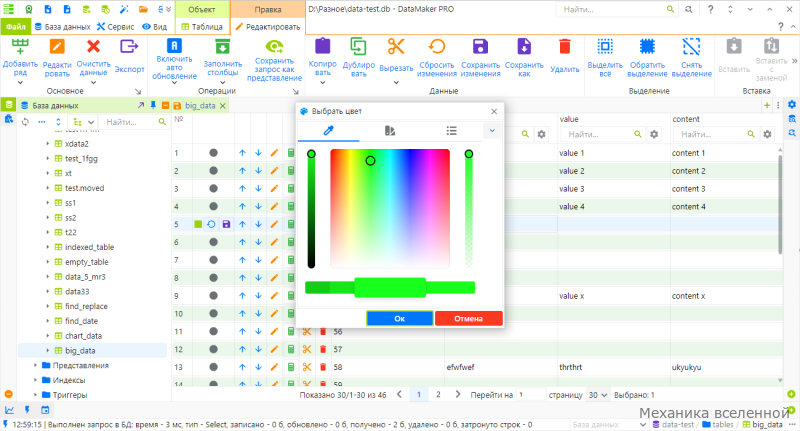The height and width of the screenshot is (431, 800).
Task: Toggle the grey selection dot in row 2
Action: pyautogui.click(x=213, y=171)
